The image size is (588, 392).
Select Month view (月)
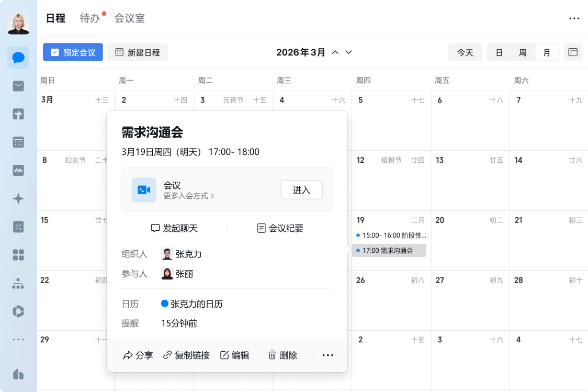(547, 53)
